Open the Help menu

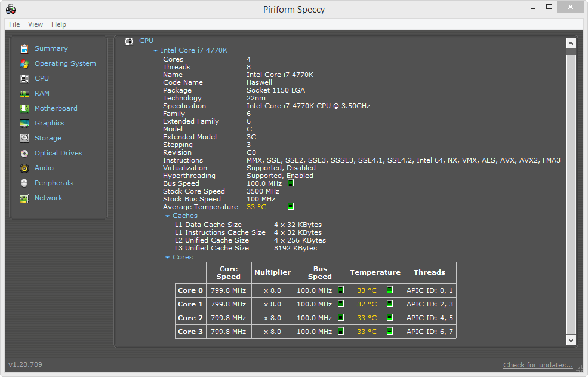click(x=59, y=24)
